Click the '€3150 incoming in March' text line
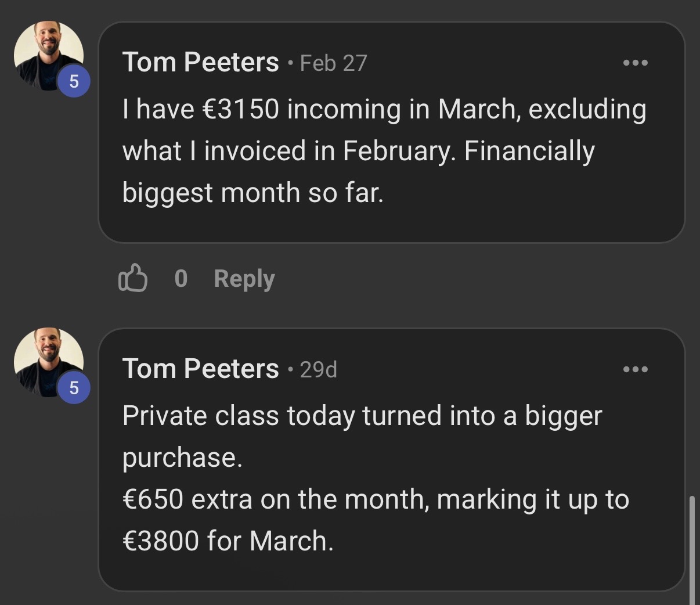The image size is (700, 605). [x=384, y=110]
